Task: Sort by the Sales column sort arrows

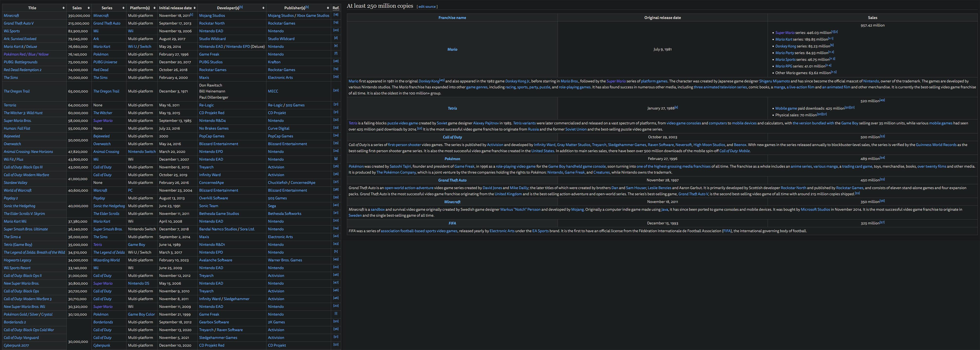Action: point(89,8)
